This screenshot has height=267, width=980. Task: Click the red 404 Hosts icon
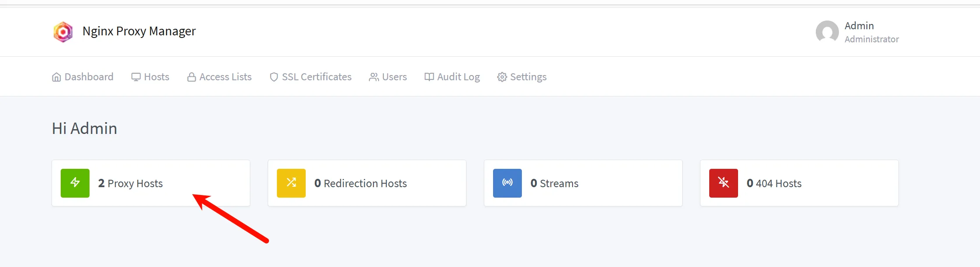click(724, 183)
